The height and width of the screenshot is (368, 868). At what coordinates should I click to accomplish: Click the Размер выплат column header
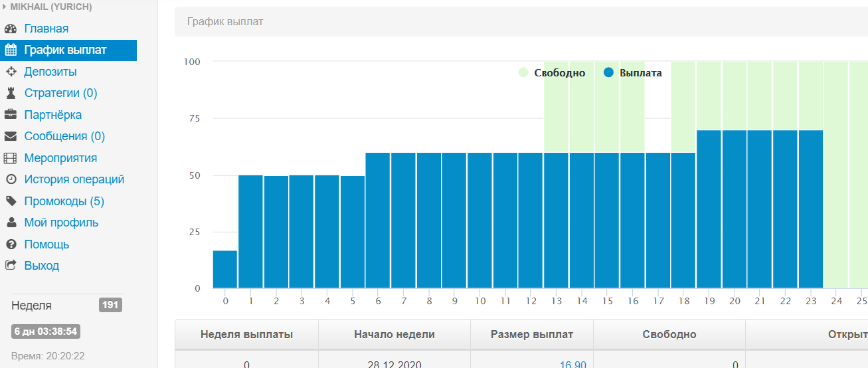pos(531,334)
